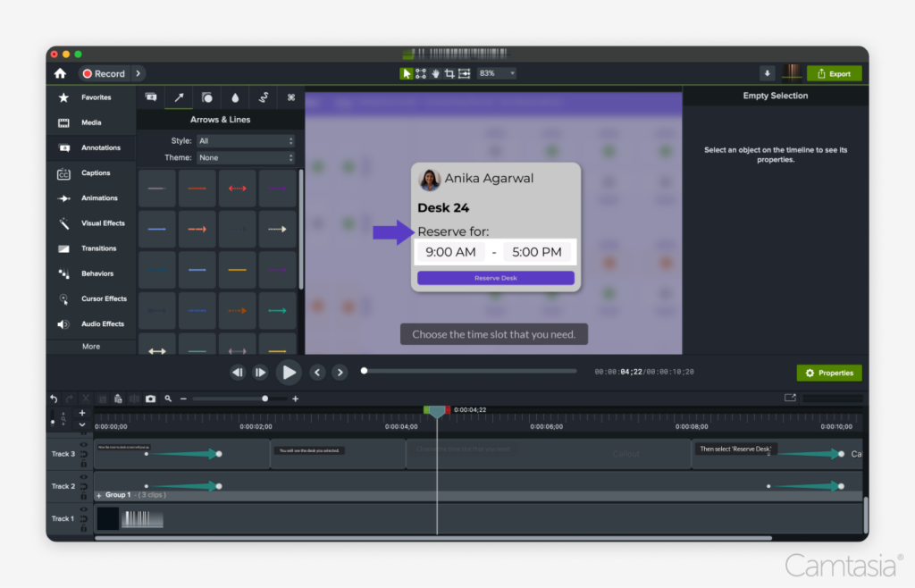Toggle the Track 2 lock

[83, 496]
